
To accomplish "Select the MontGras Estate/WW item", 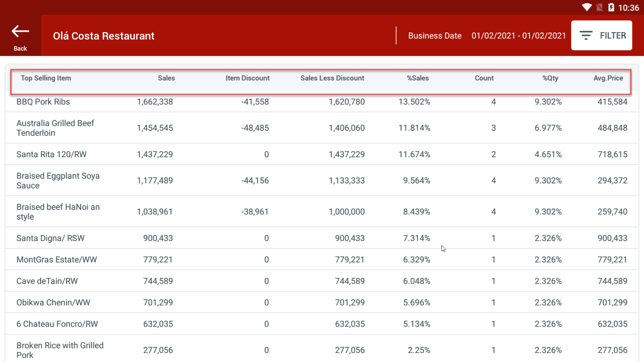I will [x=56, y=260].
